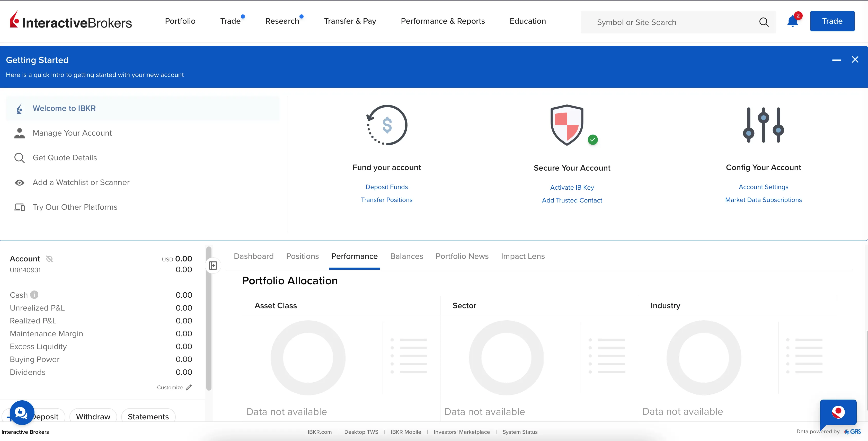Select Add a Watchlist or Scanner
The height and width of the screenshot is (441, 868).
(x=143, y=182)
